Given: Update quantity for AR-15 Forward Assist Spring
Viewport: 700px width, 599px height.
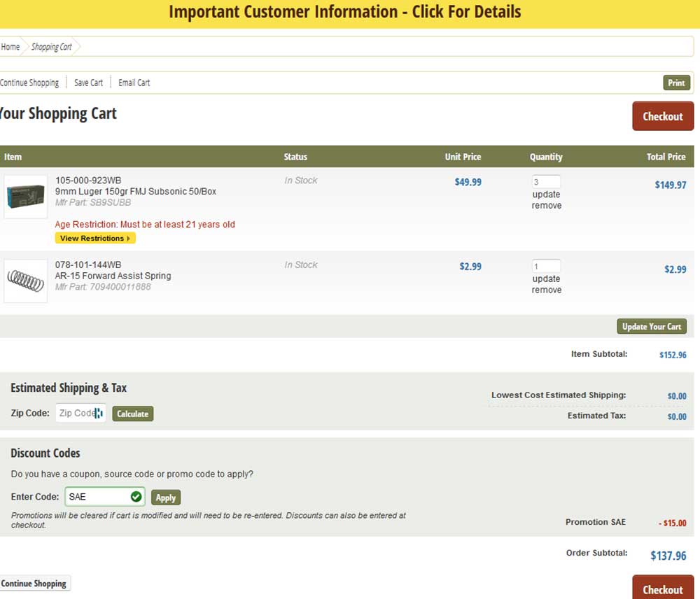Looking at the screenshot, I should point(546,279).
